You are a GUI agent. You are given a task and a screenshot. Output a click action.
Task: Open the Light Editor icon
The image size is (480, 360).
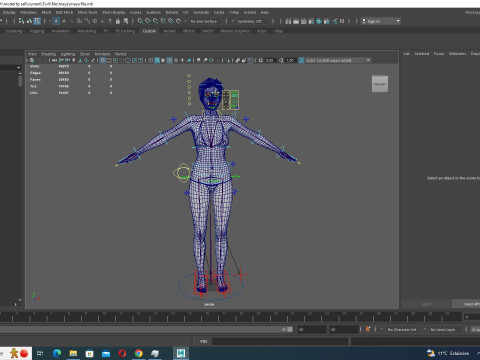[335, 21]
